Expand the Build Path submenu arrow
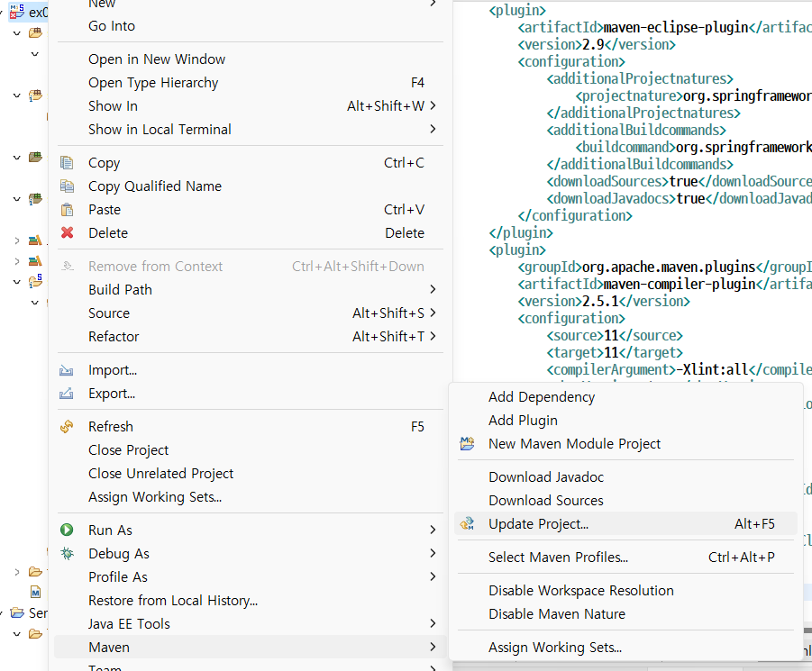Viewport: 812px width, 671px height. click(433, 289)
